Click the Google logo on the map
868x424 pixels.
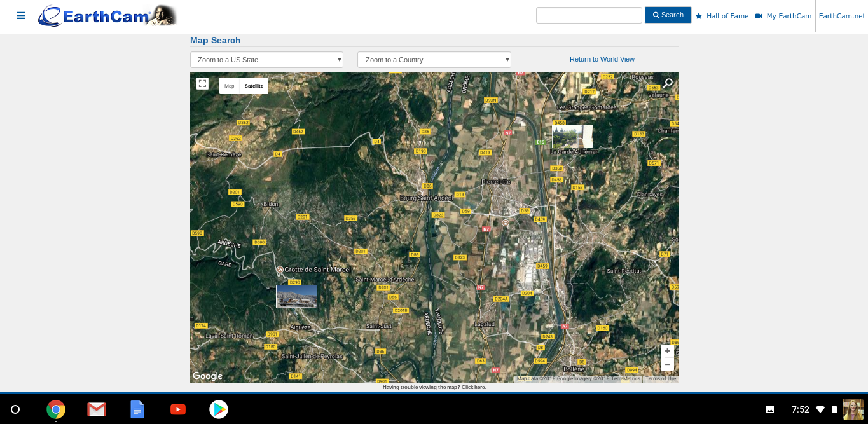point(207,376)
